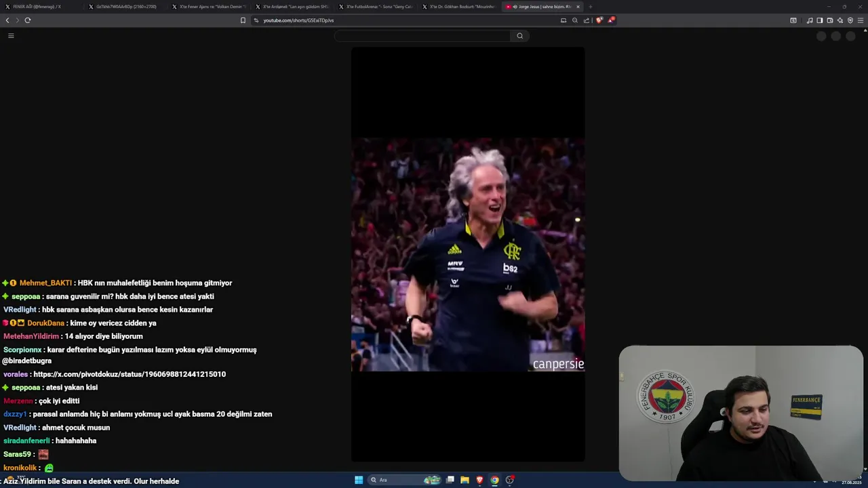
Task: Open the Brave Shields lion icon
Action: coord(599,20)
